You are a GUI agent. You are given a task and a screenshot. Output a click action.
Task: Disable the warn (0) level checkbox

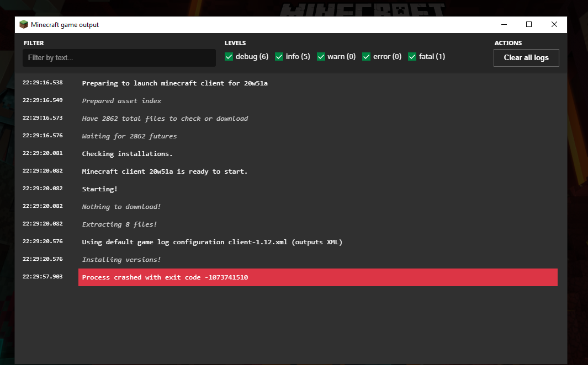click(x=321, y=57)
